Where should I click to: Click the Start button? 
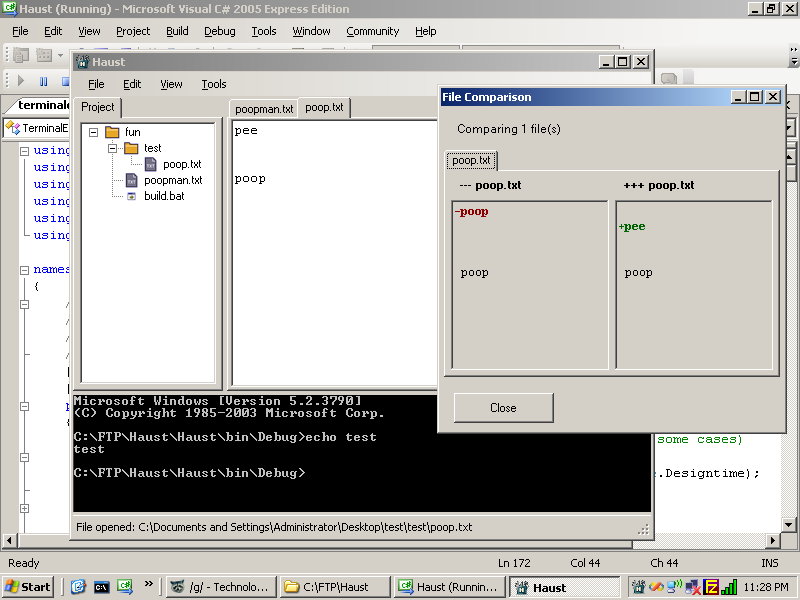(x=28, y=587)
